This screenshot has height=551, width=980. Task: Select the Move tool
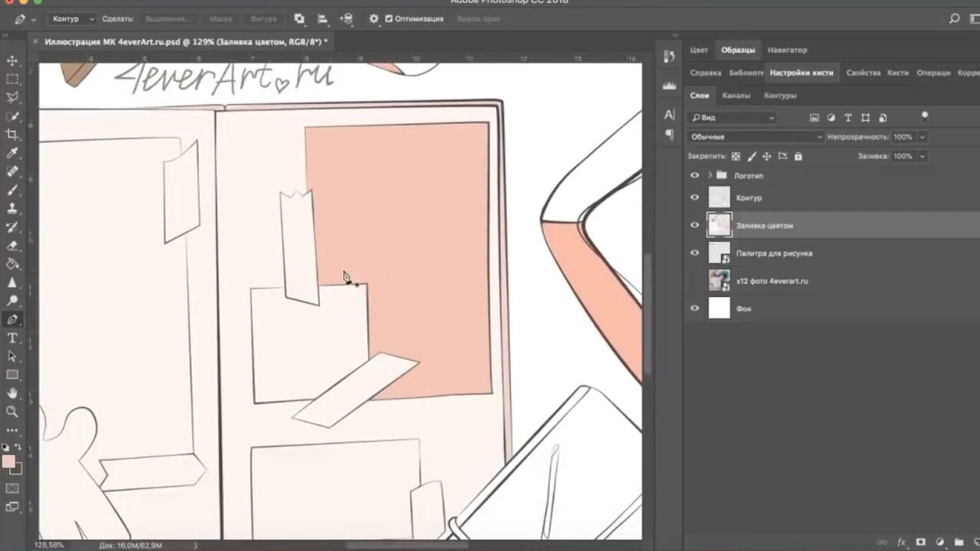tap(12, 60)
